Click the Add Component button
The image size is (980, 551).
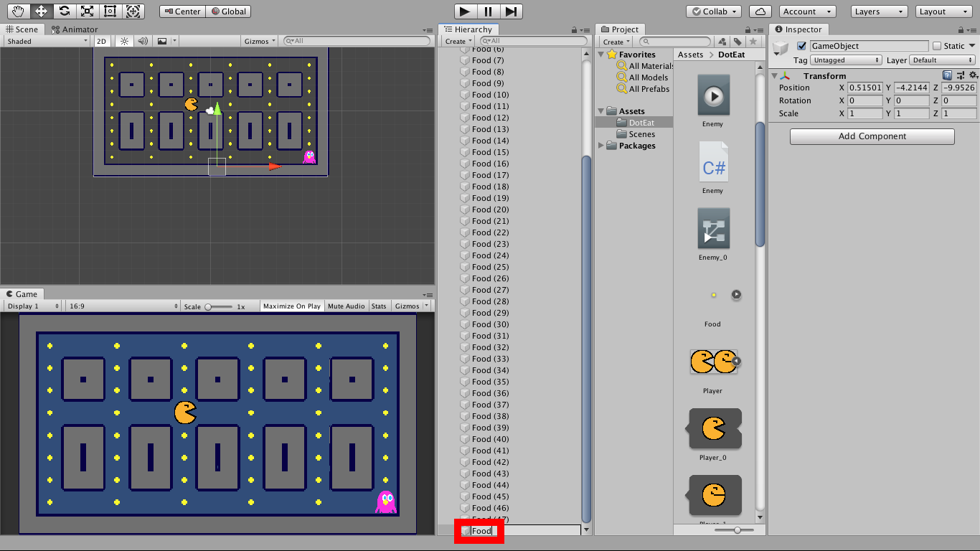pos(872,136)
